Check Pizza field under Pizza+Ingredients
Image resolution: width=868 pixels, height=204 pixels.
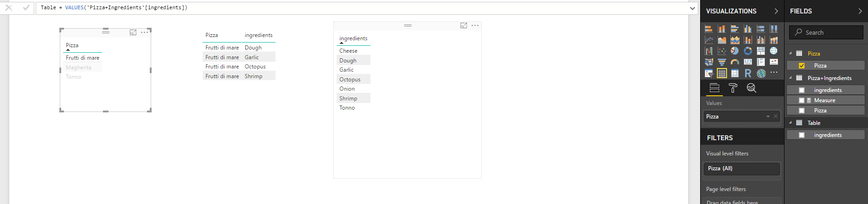[x=802, y=111]
